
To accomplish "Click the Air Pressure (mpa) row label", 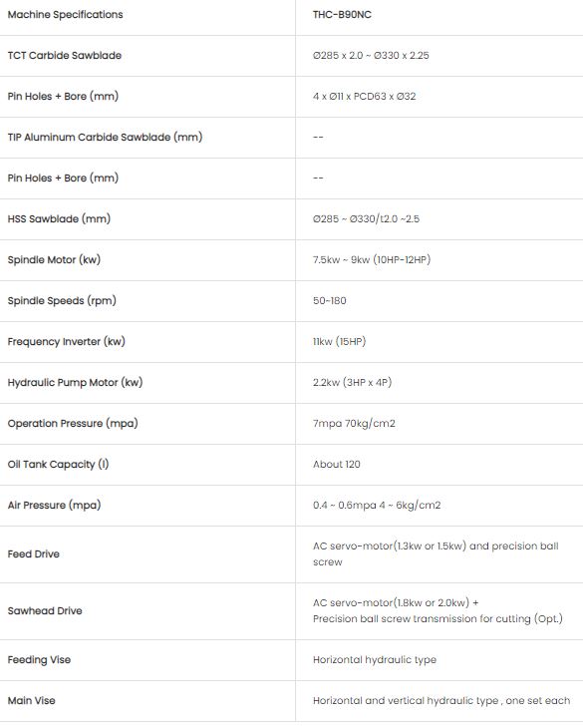I will tap(54, 506).
